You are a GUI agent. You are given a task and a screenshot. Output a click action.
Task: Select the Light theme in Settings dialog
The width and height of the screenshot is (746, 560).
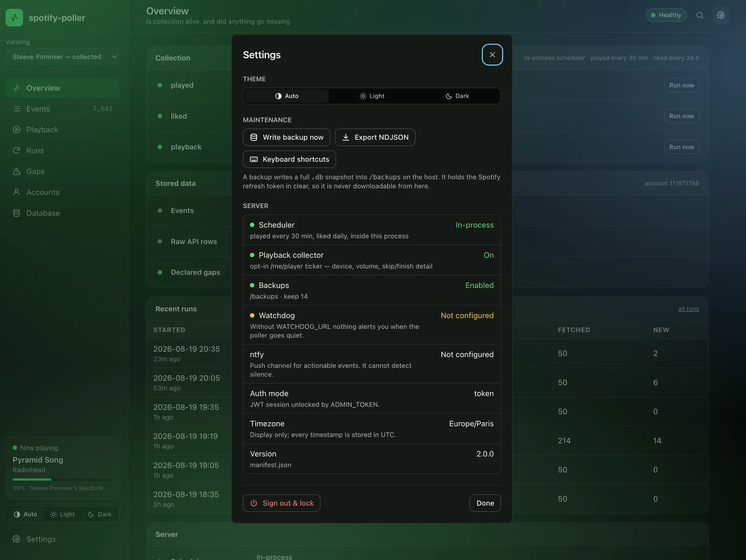(x=372, y=96)
